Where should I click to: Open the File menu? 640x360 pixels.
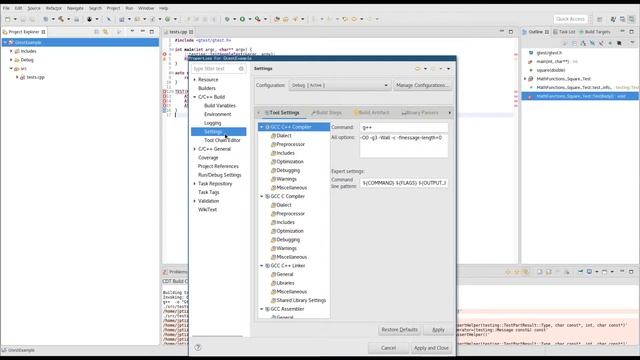click(x=6, y=8)
